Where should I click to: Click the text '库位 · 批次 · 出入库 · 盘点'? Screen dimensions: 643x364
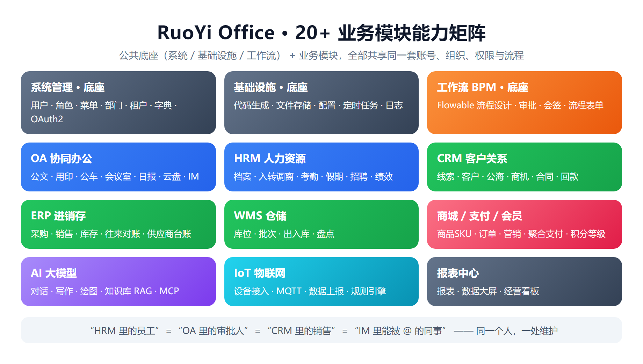pyautogui.click(x=284, y=234)
